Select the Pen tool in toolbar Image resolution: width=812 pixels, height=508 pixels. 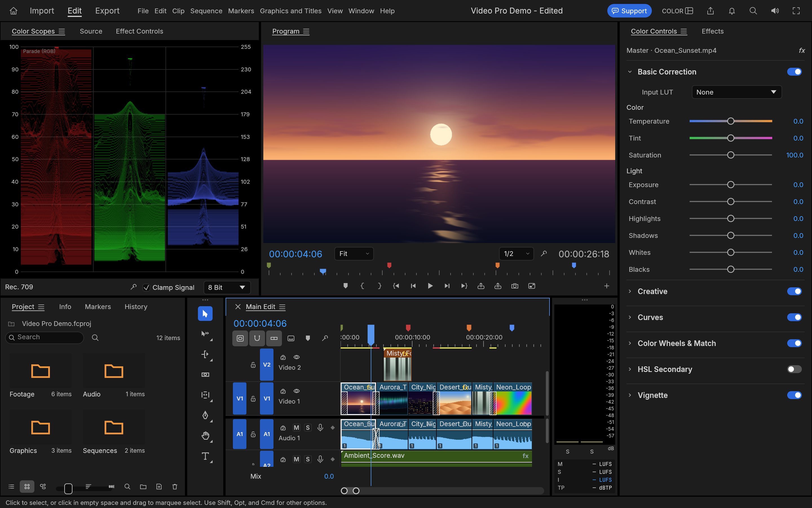(205, 415)
